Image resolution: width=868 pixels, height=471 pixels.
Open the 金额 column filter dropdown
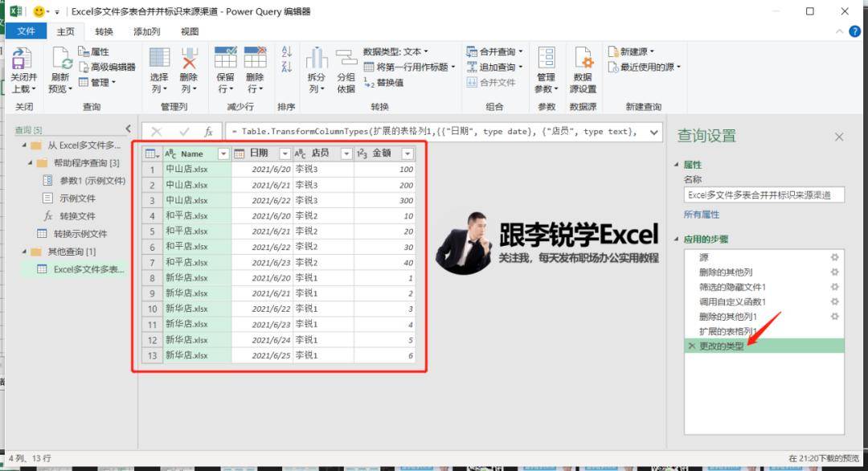point(407,154)
